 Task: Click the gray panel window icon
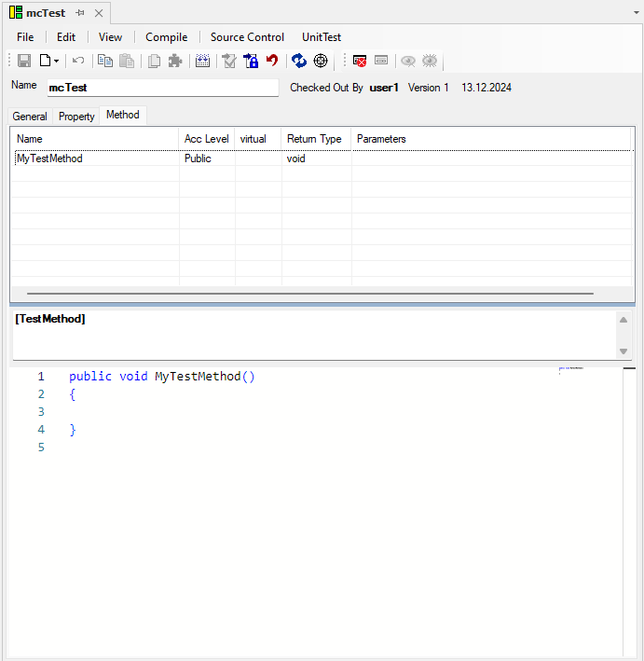[x=381, y=61]
